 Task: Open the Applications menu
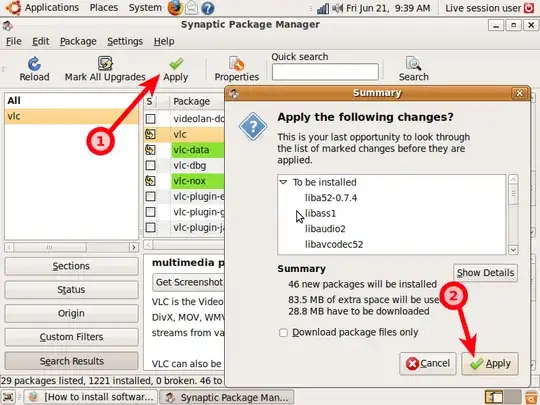[52, 8]
